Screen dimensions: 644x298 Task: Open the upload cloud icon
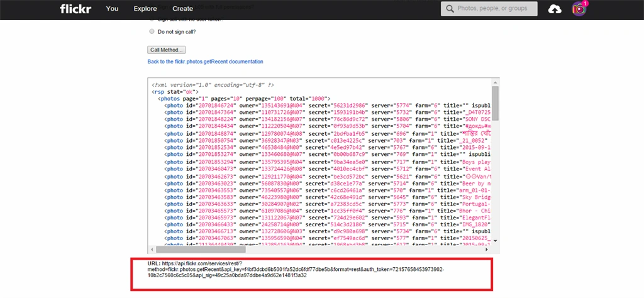(x=555, y=9)
